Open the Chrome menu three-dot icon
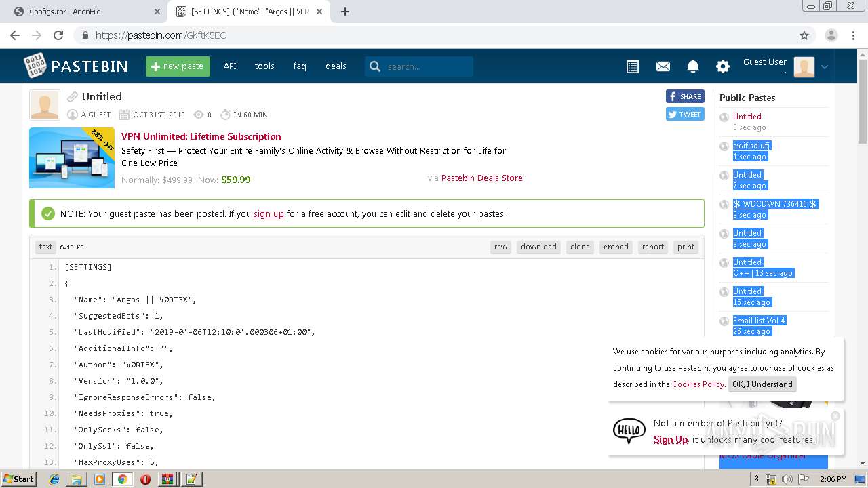 [x=853, y=35]
